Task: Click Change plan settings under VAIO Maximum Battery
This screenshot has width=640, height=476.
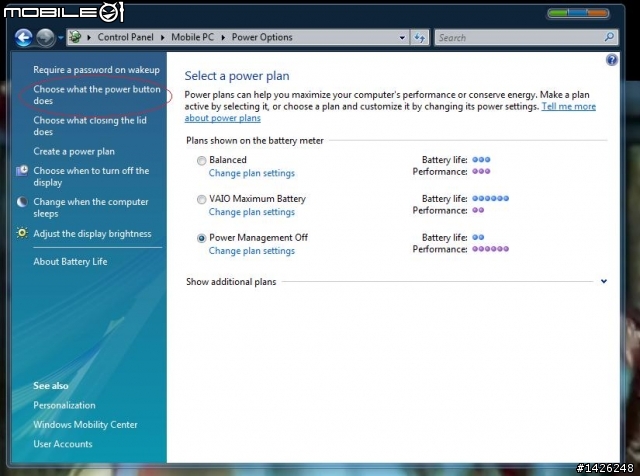Action: pyautogui.click(x=251, y=212)
